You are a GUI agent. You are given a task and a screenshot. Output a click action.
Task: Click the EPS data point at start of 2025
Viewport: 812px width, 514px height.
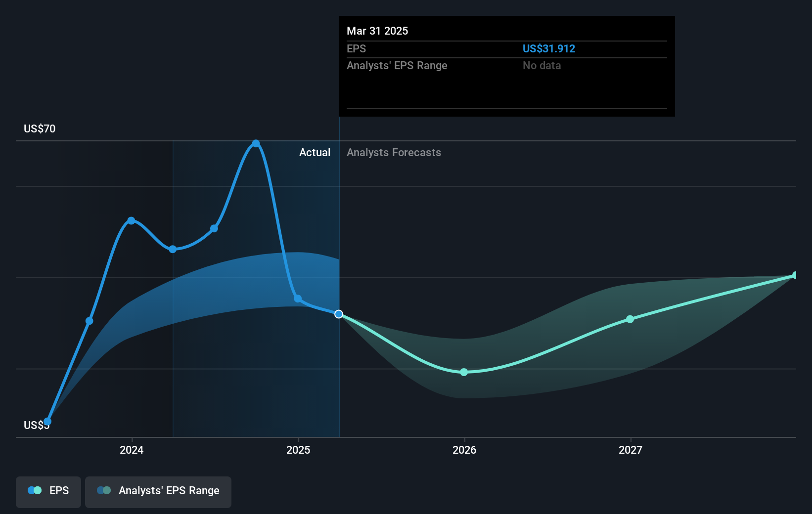(298, 299)
